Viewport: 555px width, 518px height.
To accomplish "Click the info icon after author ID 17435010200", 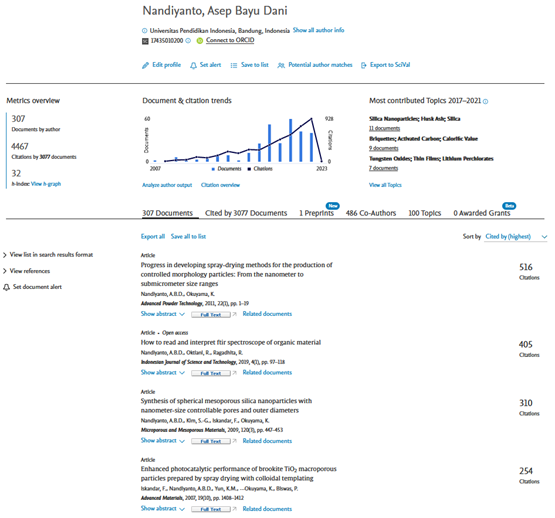I will (x=188, y=41).
